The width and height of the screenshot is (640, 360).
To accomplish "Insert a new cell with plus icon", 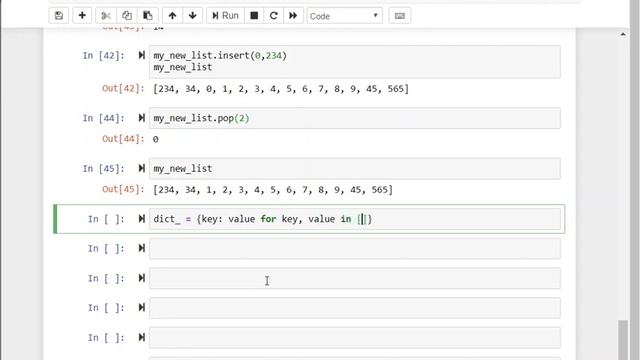I will coord(82,16).
